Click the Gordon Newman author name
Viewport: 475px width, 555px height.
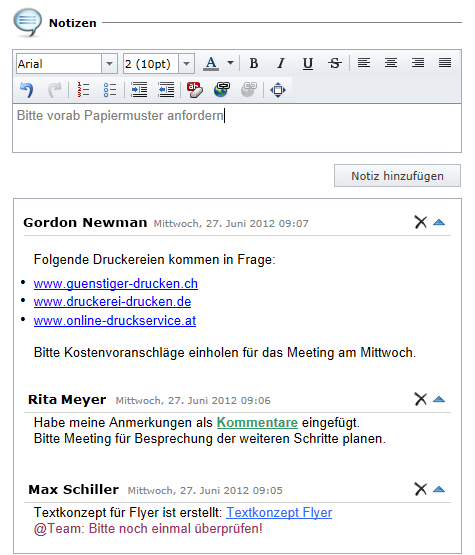click(x=85, y=222)
